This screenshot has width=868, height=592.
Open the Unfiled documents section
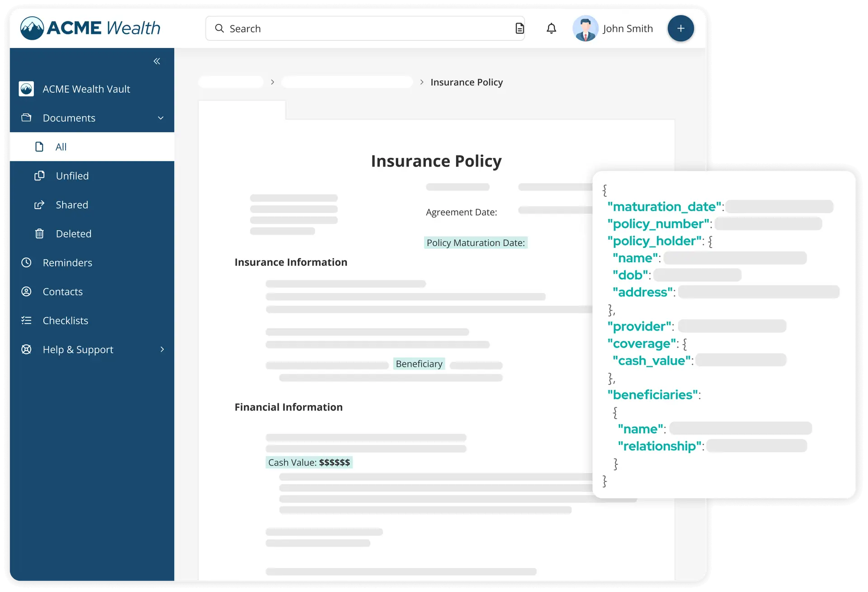72,175
